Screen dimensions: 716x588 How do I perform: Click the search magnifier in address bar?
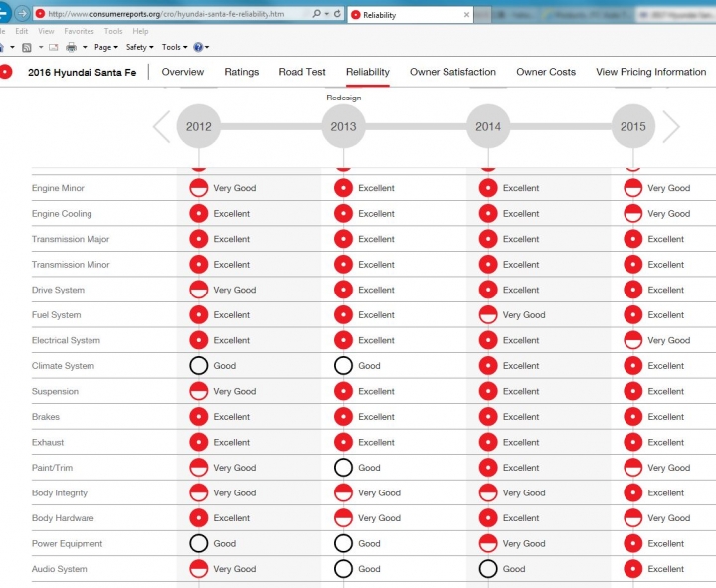coord(316,14)
